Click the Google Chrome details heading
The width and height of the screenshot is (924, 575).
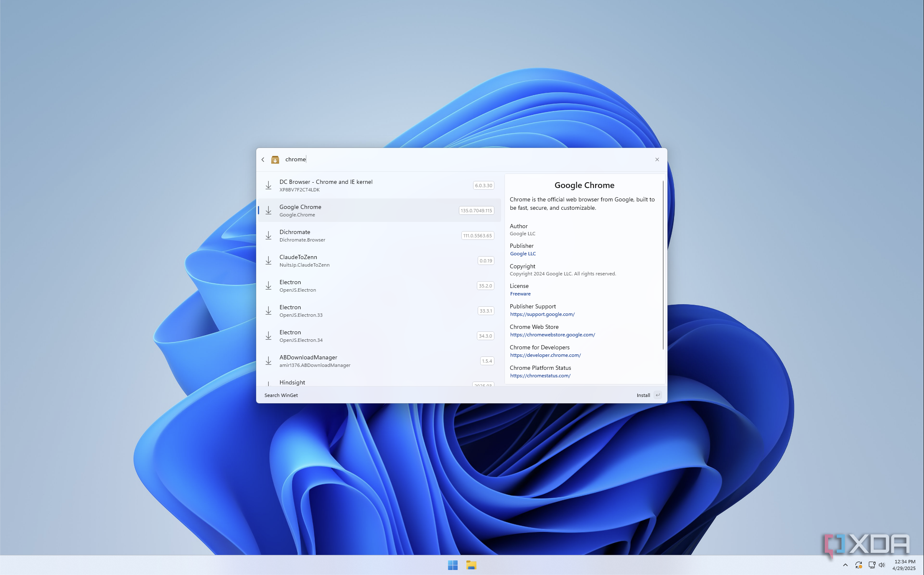[x=584, y=185]
